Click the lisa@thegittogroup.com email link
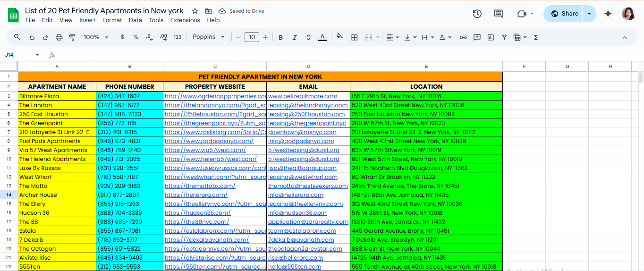Image resolution: width=644 pixels, height=271 pixels. (302, 168)
